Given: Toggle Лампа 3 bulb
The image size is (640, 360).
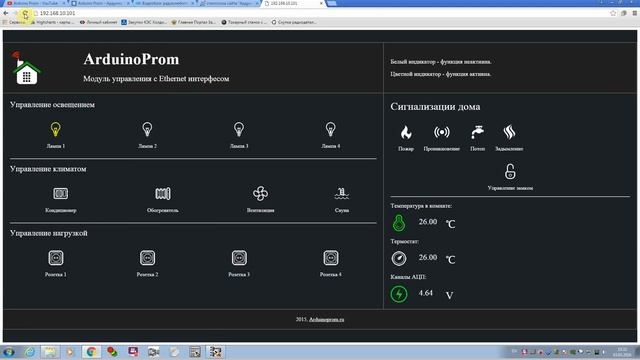Looking at the screenshot, I should coord(239,129).
